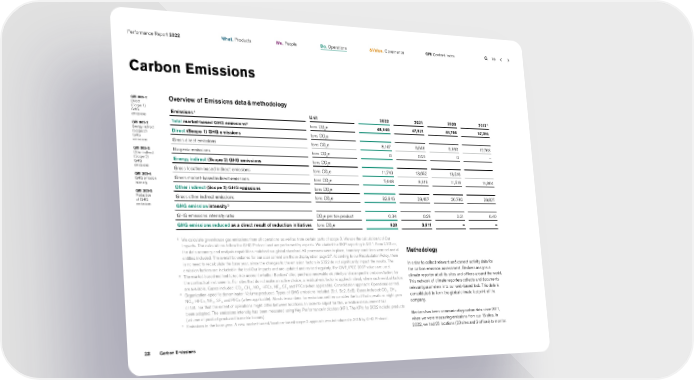Select the Do. Operations tab
Image resolution: width=694 pixels, height=380 pixels.
pyautogui.click(x=333, y=47)
